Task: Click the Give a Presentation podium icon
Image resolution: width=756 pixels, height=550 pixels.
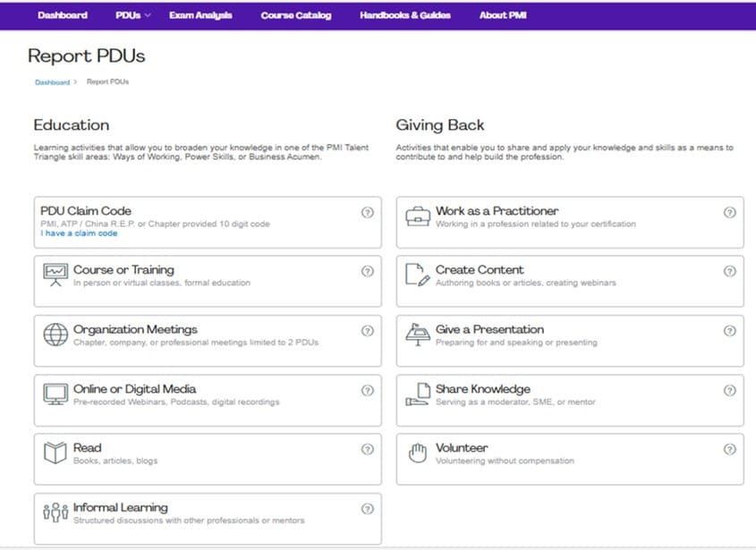Action: coord(418,334)
